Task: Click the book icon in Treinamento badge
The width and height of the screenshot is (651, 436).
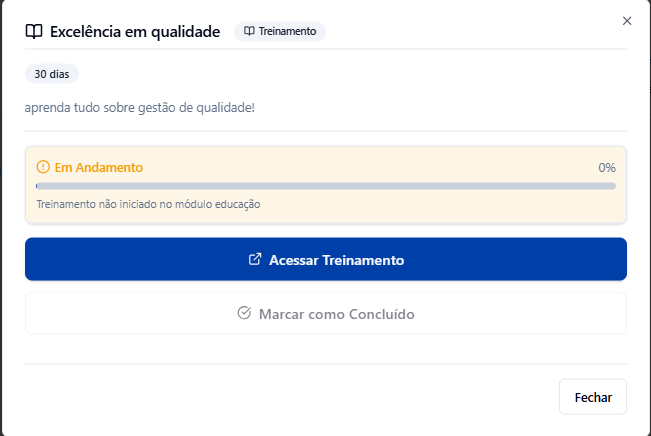Action: tap(249, 32)
